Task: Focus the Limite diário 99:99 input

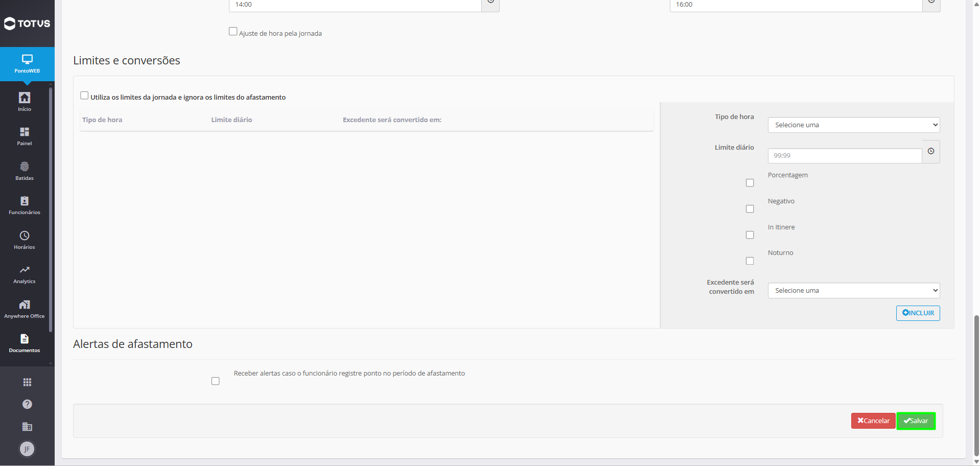Action: [x=845, y=156]
